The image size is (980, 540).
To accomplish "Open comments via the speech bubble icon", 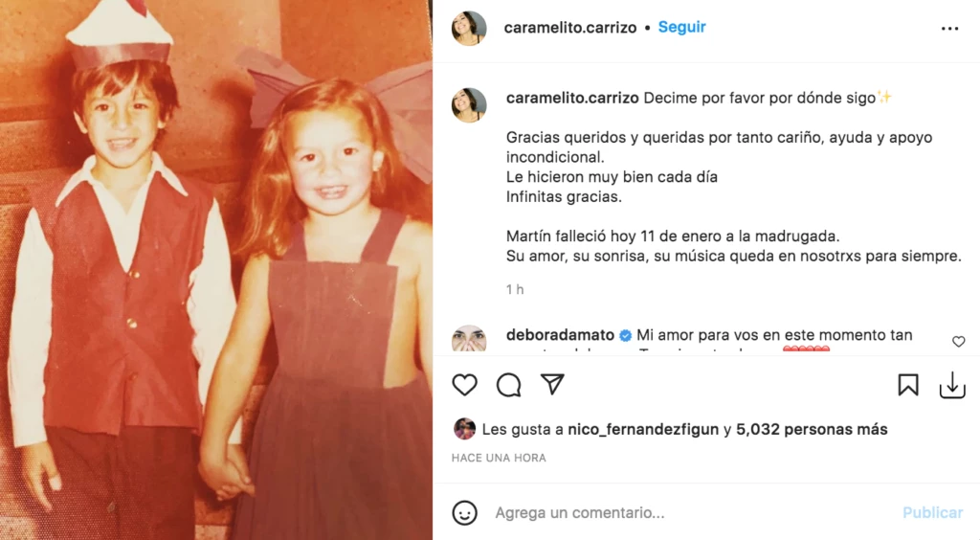I will pos(509,385).
